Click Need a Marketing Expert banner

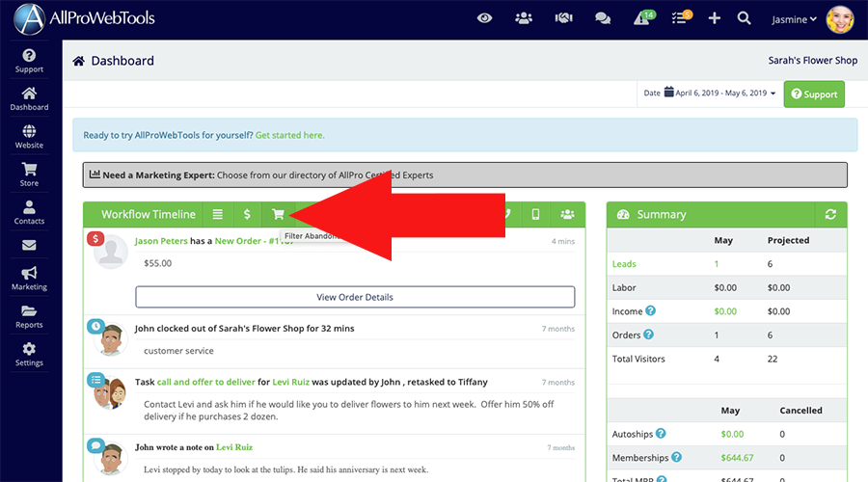point(465,174)
